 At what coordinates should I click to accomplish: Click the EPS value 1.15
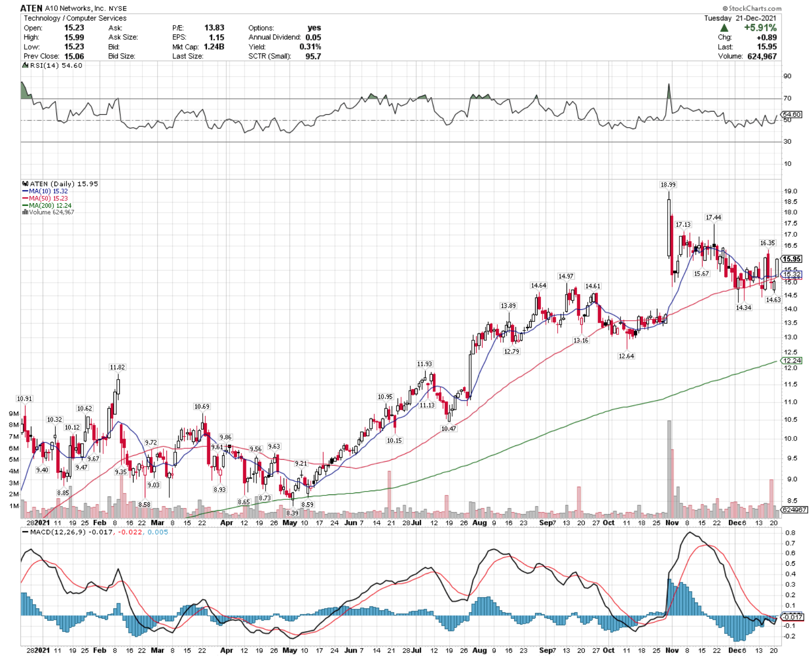(x=217, y=37)
